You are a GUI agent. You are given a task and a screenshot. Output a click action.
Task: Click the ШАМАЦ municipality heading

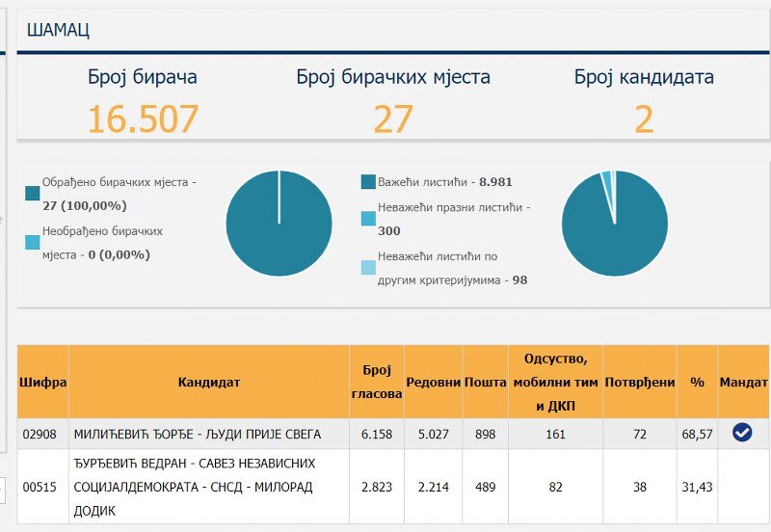(x=58, y=30)
